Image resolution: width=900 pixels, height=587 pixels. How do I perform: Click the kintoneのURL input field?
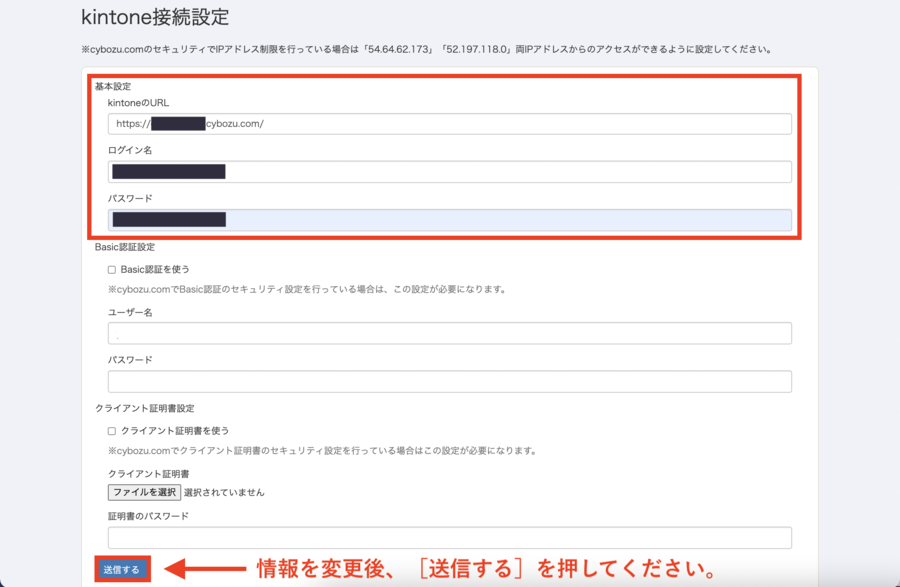pyautogui.click(x=449, y=124)
